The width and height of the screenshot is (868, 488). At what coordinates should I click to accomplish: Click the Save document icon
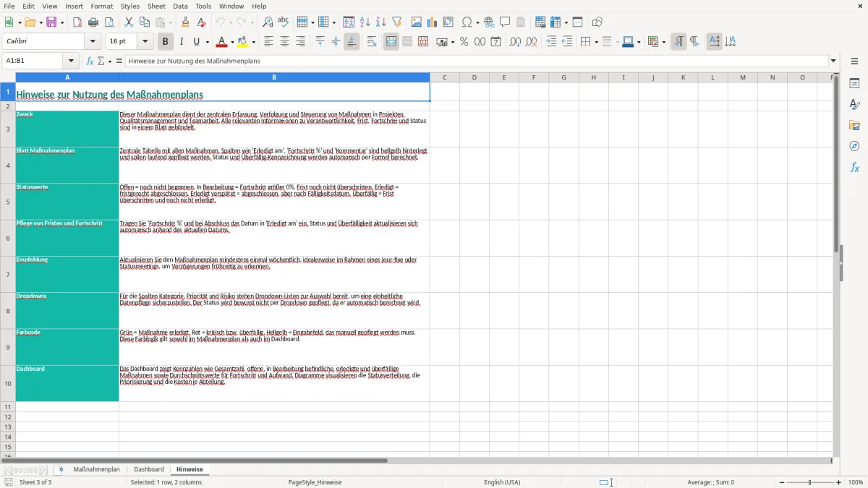51,22
